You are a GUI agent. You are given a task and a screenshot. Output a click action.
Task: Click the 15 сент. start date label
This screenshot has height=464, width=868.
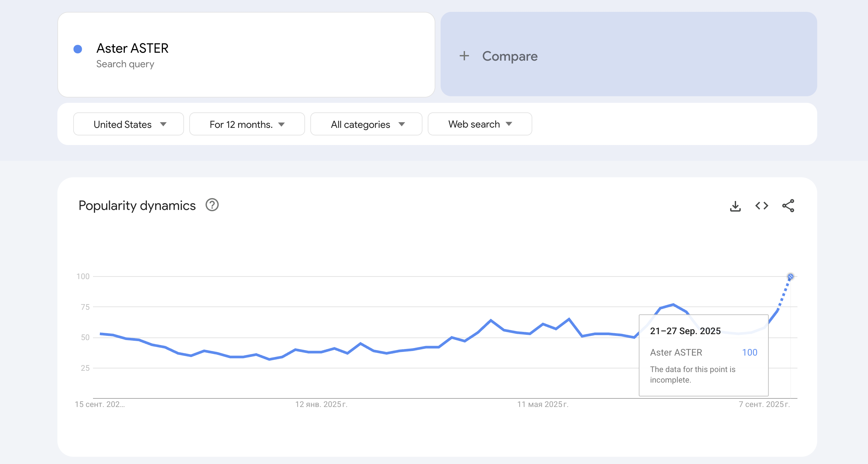point(100,404)
